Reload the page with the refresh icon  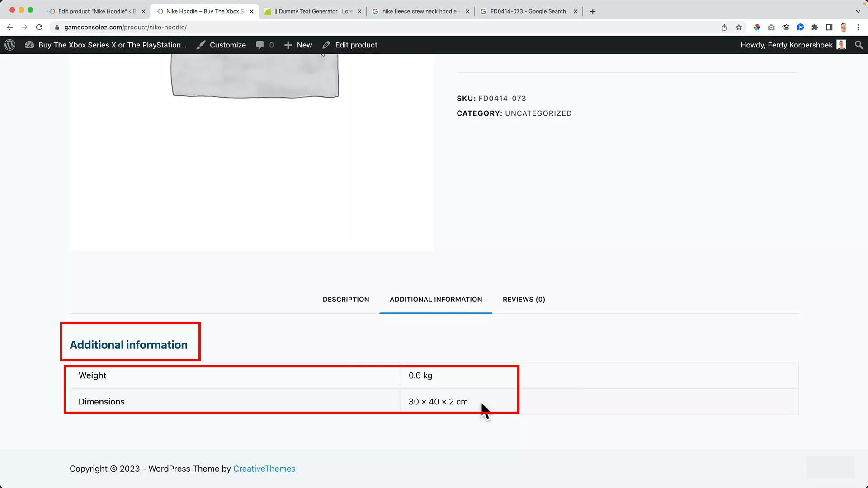tap(39, 27)
